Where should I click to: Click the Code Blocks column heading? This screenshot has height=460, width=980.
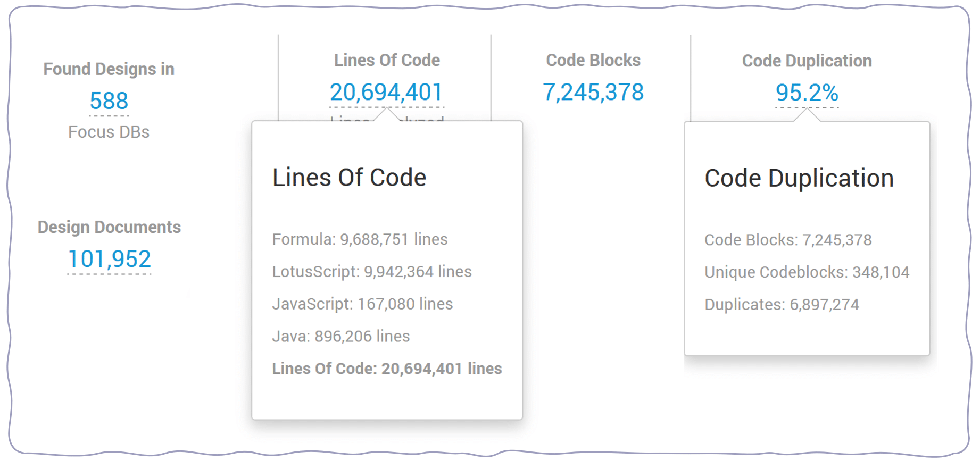[593, 60]
